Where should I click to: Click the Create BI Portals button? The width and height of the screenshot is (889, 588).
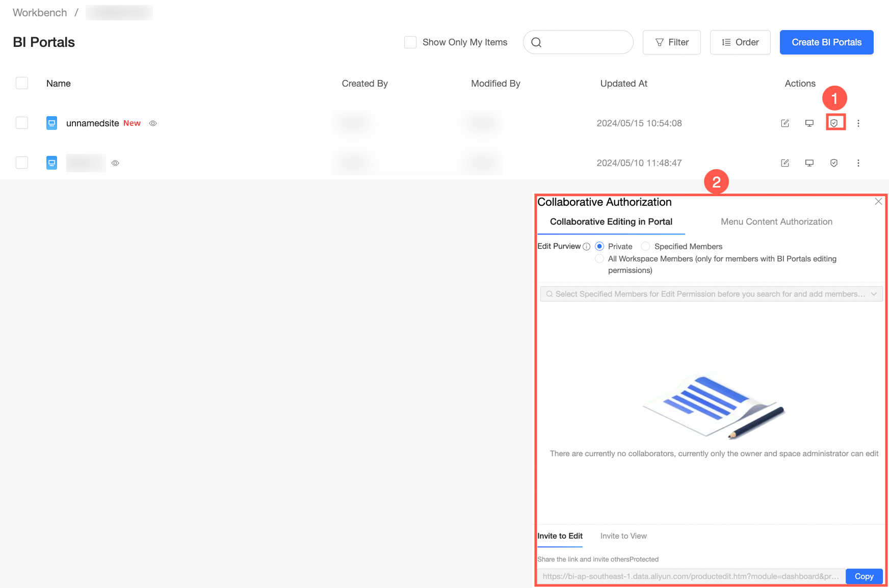click(826, 42)
